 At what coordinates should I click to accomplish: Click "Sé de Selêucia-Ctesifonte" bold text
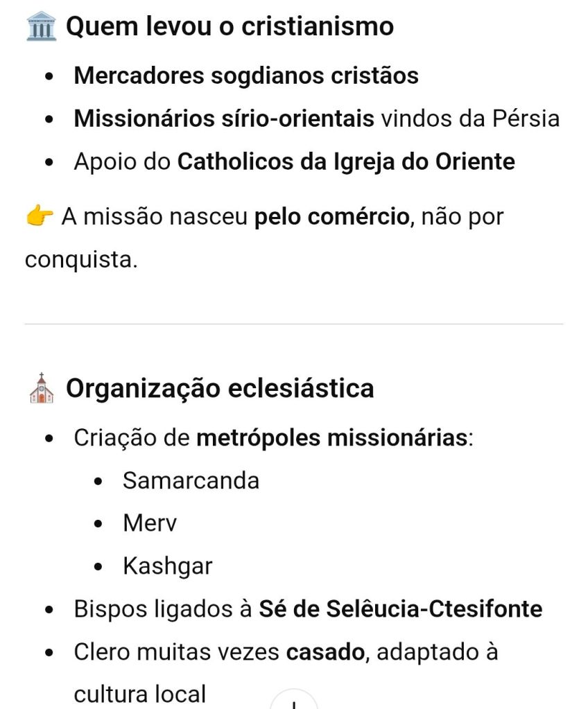coord(400,609)
